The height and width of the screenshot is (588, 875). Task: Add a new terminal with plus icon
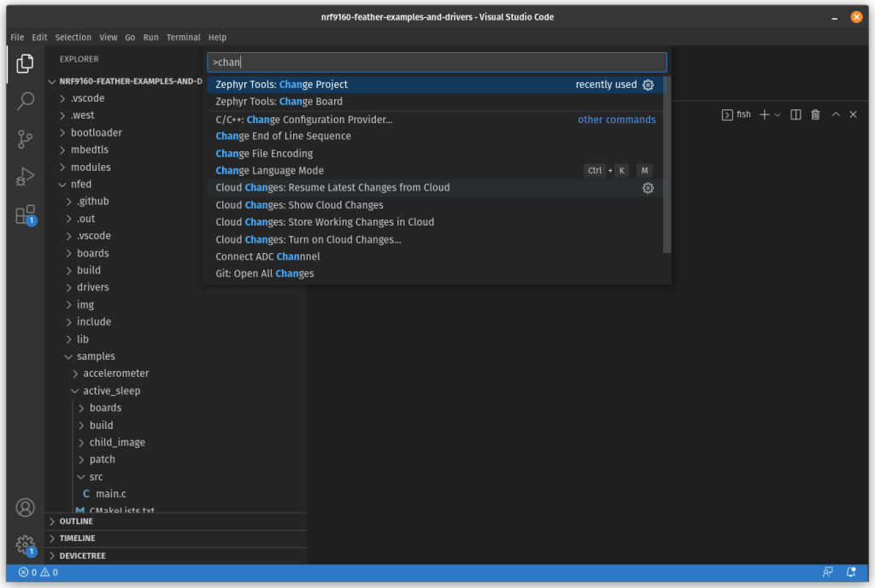point(765,115)
